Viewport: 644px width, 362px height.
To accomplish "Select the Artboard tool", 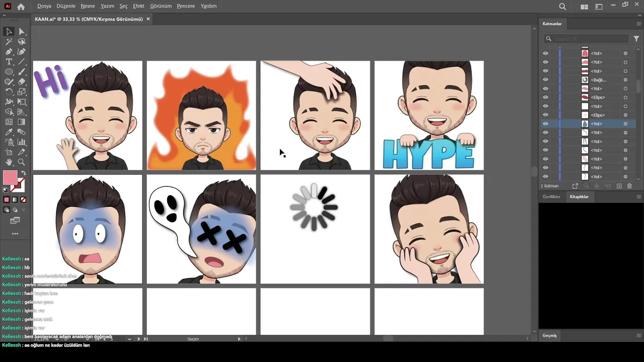I will click(x=9, y=152).
